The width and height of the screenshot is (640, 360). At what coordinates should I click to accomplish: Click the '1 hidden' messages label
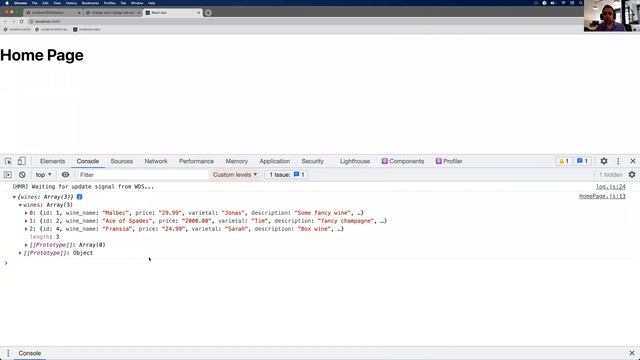click(x=611, y=175)
